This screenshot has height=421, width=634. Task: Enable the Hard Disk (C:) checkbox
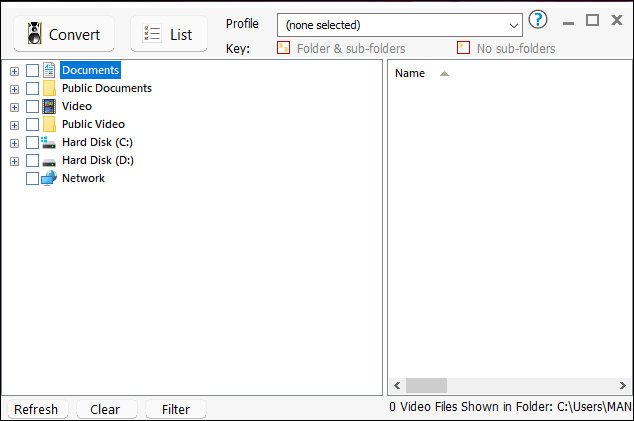point(32,142)
